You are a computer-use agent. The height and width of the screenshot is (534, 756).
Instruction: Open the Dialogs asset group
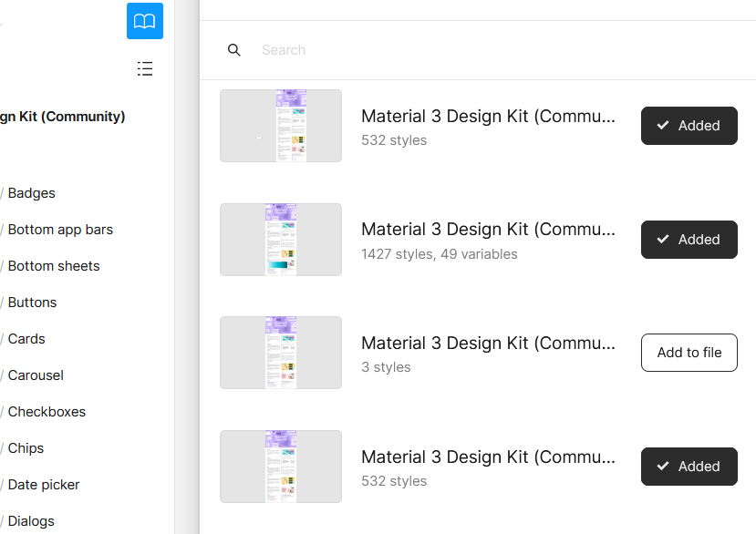point(31,521)
